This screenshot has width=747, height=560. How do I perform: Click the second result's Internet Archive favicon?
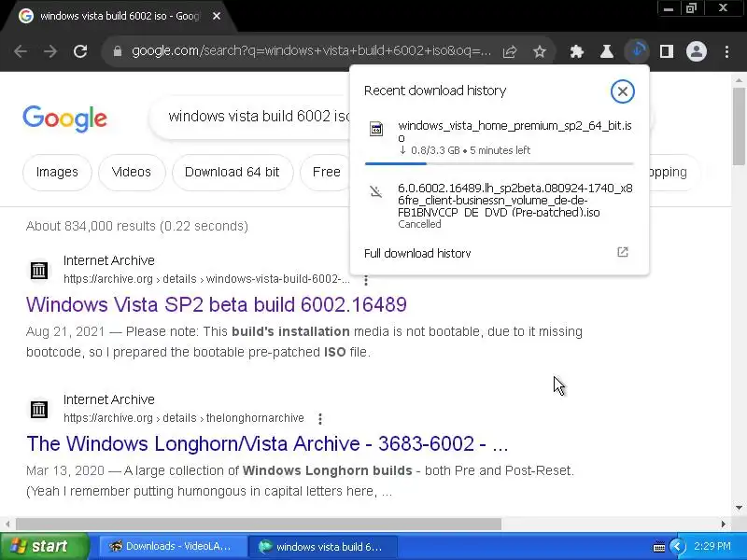(x=39, y=409)
